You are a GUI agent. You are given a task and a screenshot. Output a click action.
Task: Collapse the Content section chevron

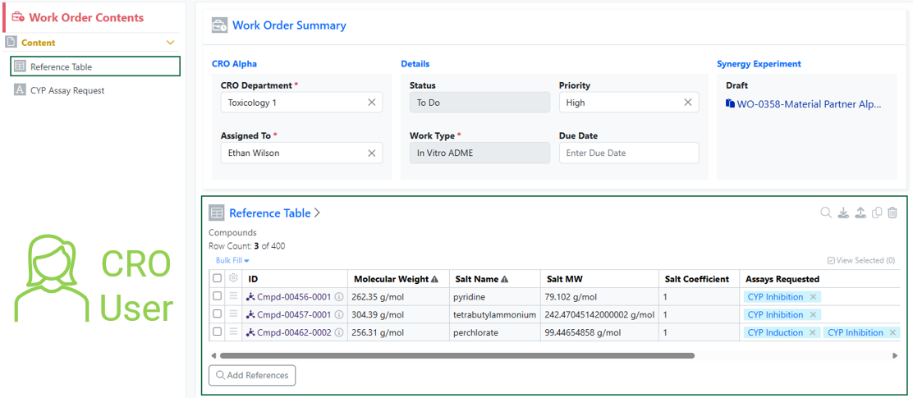click(x=170, y=42)
